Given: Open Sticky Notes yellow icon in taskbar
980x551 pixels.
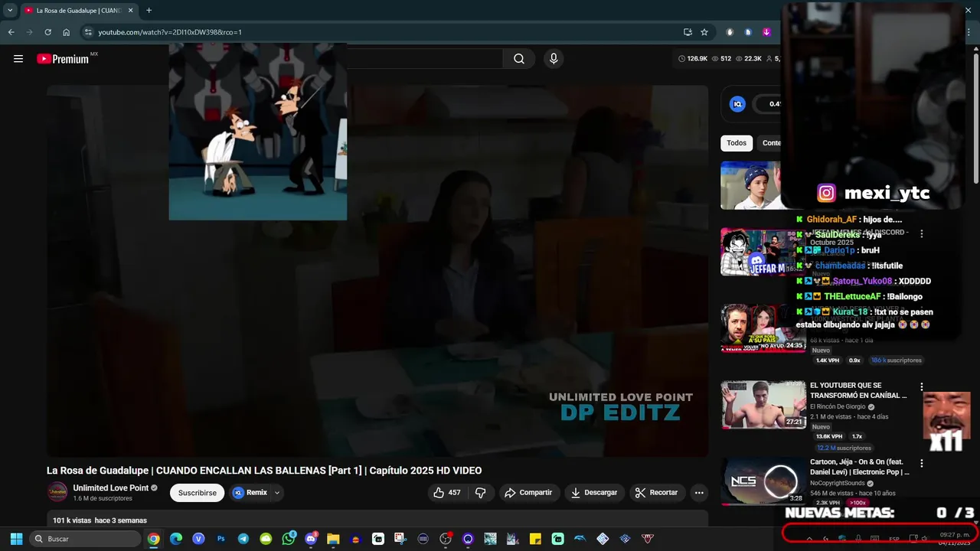Looking at the screenshot, I should click(x=535, y=539).
